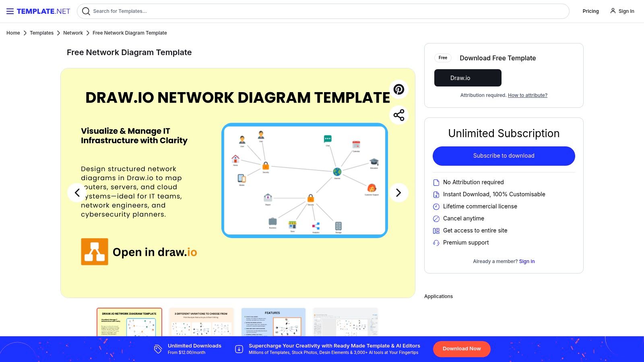Click Subscribe to download button

pos(504,156)
